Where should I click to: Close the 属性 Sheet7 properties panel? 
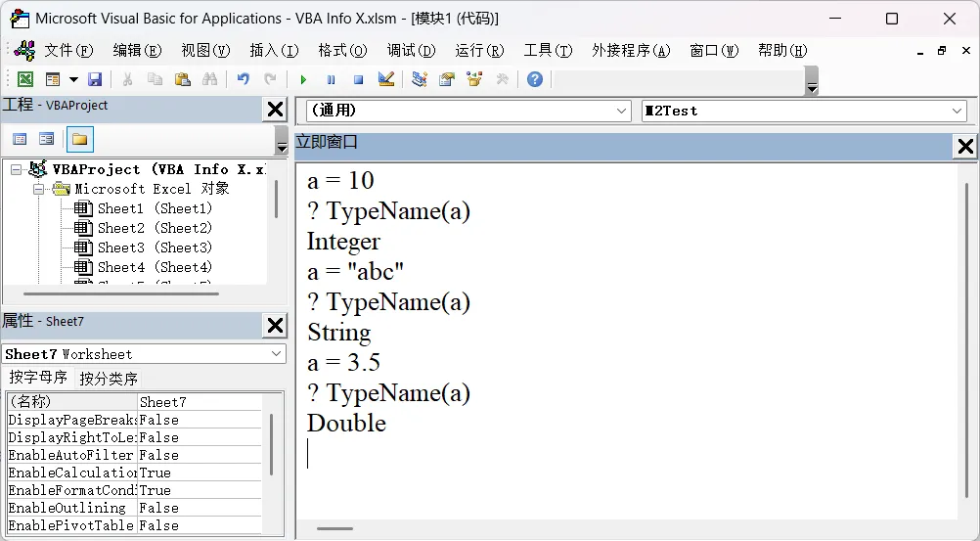click(275, 325)
